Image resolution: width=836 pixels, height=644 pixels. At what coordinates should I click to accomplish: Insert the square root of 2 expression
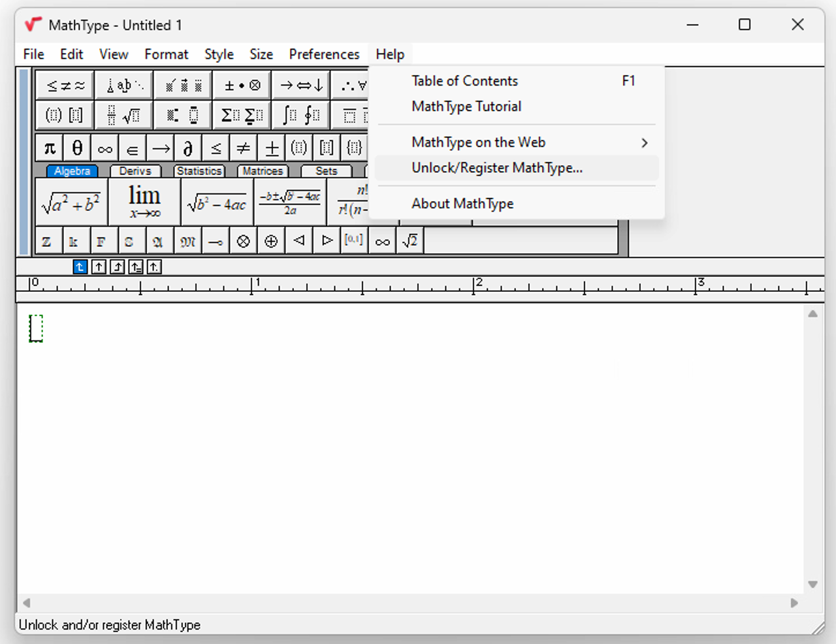click(410, 241)
